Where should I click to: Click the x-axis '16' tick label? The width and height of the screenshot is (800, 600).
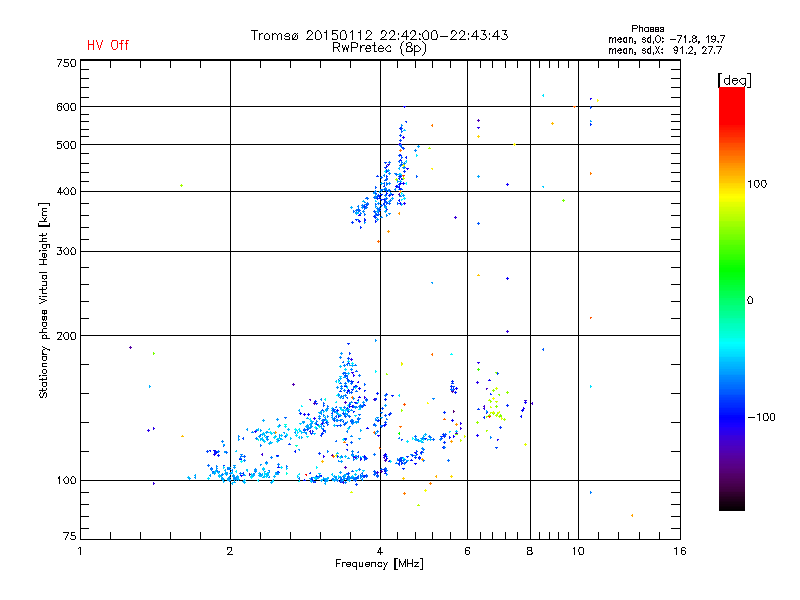click(x=679, y=551)
